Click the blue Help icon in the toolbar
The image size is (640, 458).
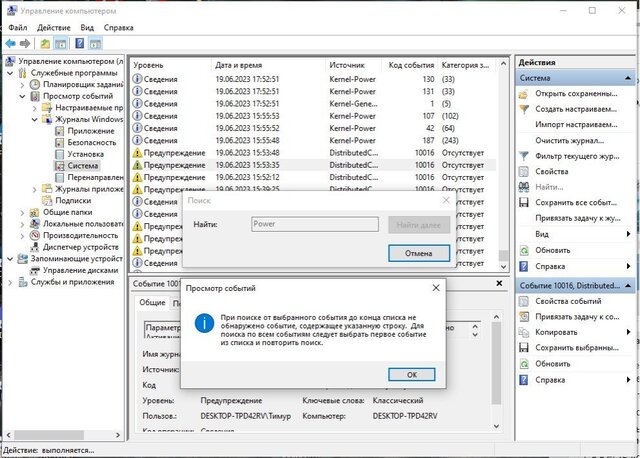click(78, 44)
